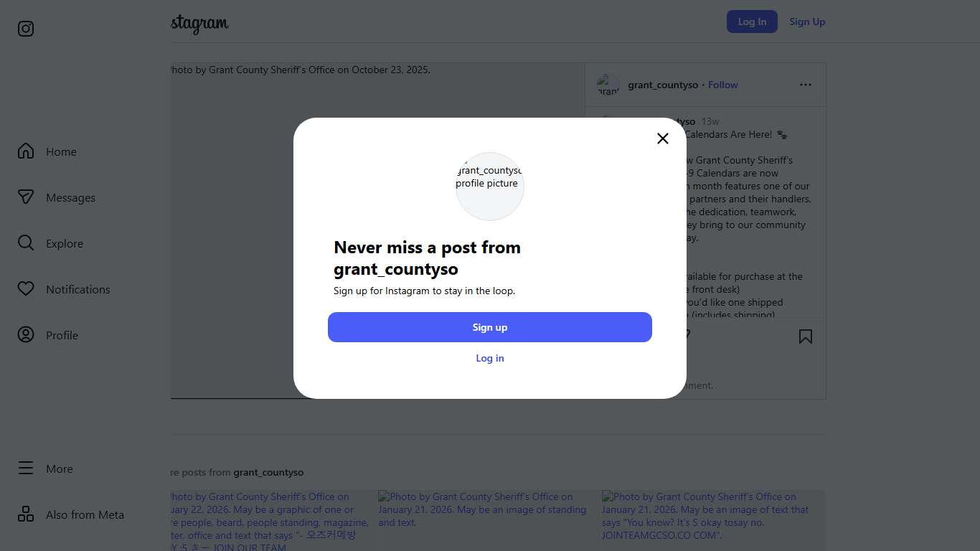The width and height of the screenshot is (980, 551).
Task: Select the Notifications menu label
Action: coord(78,290)
